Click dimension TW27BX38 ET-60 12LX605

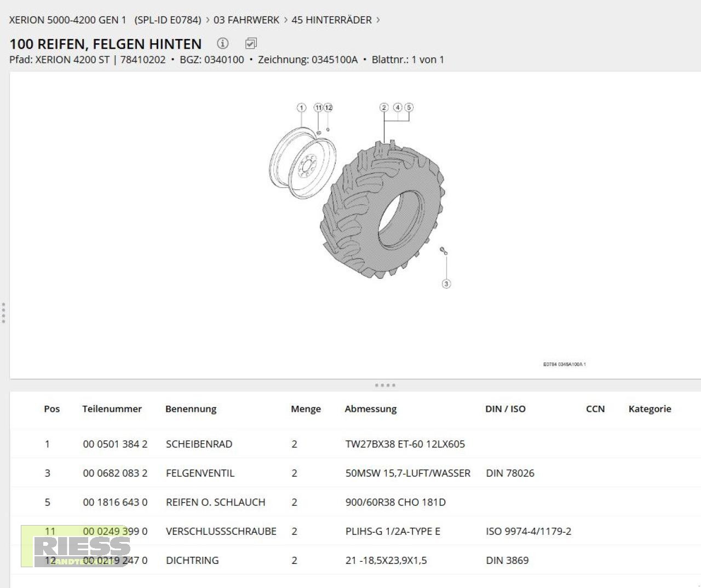click(405, 444)
